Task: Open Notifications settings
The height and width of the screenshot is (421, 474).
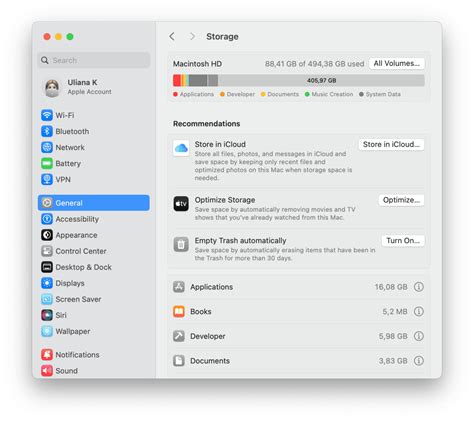Action: (93, 355)
